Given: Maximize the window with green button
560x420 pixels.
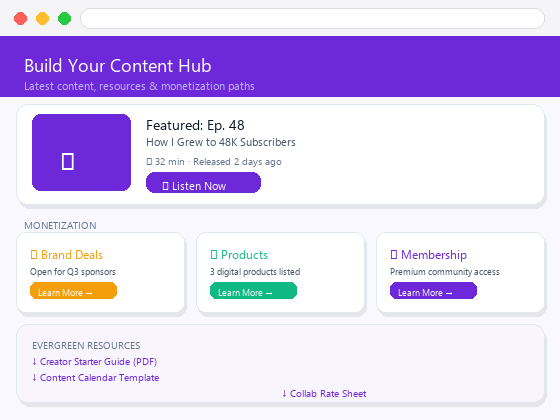Looking at the screenshot, I should click(65, 19).
